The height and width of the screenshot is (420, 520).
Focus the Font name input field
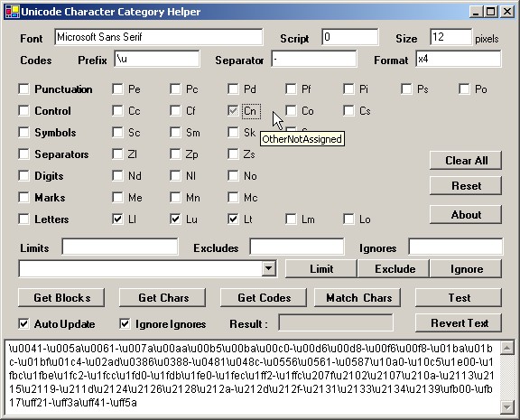point(159,37)
